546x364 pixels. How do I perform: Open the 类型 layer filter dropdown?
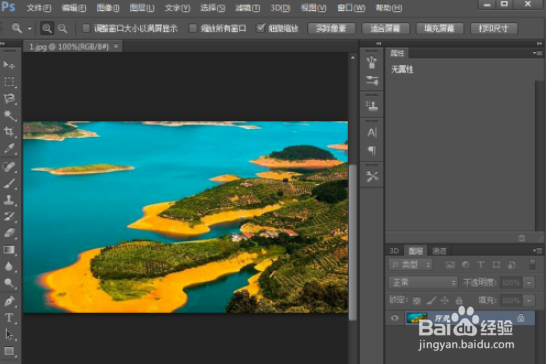click(x=411, y=265)
